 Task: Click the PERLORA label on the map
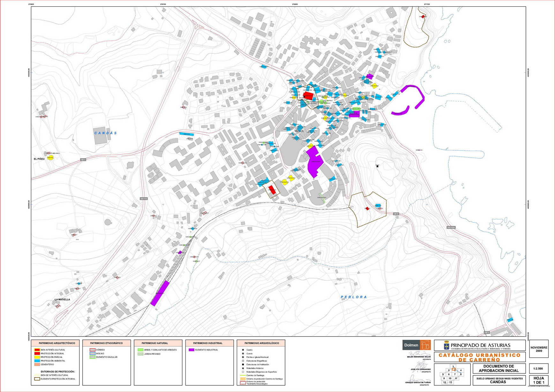tap(354, 297)
